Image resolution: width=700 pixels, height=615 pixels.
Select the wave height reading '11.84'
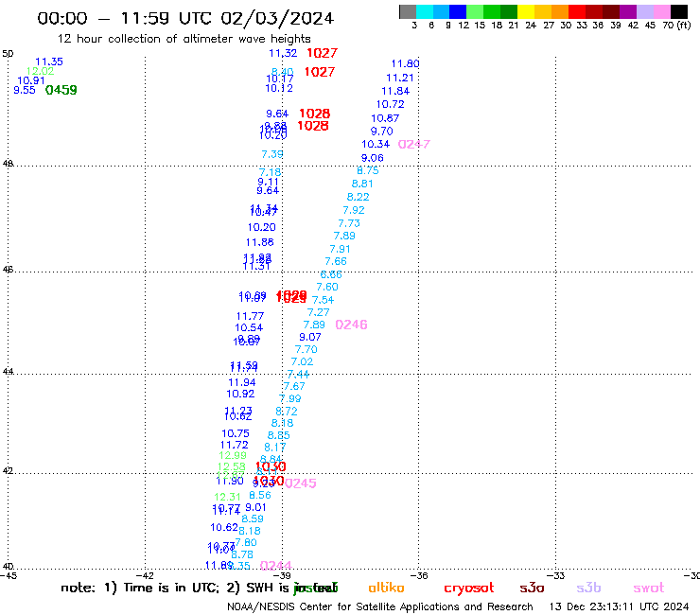click(x=395, y=91)
